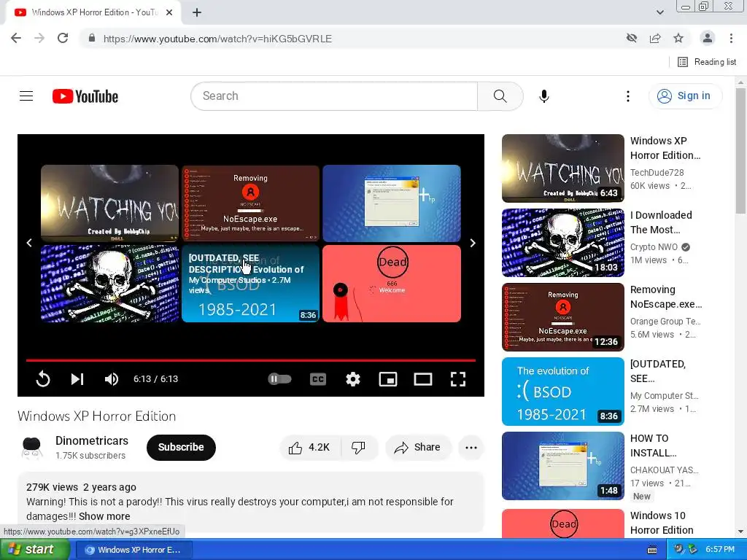Open sidebar OUTDATED SEE BSOD video thumbnail
Image resolution: width=747 pixels, height=560 pixels.
click(563, 392)
